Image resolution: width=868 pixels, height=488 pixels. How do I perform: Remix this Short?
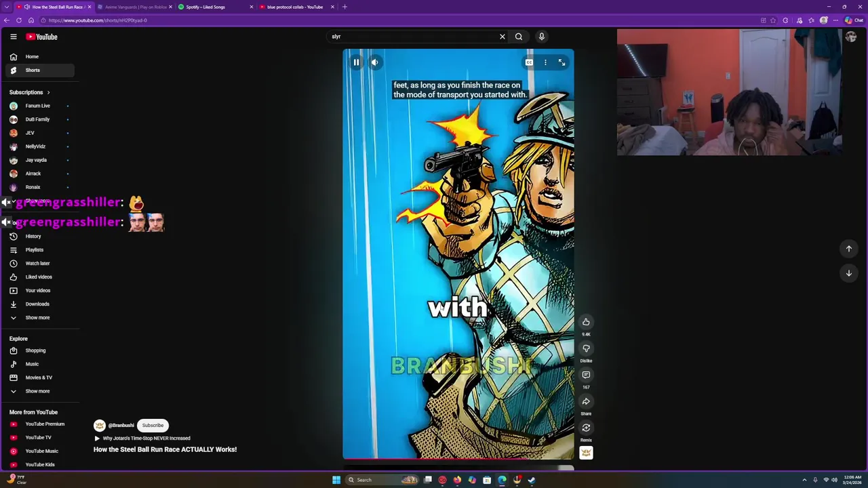pyautogui.click(x=586, y=428)
